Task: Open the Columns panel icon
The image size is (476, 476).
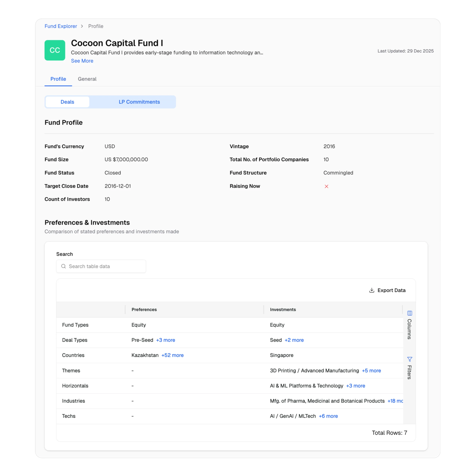Action: (410, 313)
